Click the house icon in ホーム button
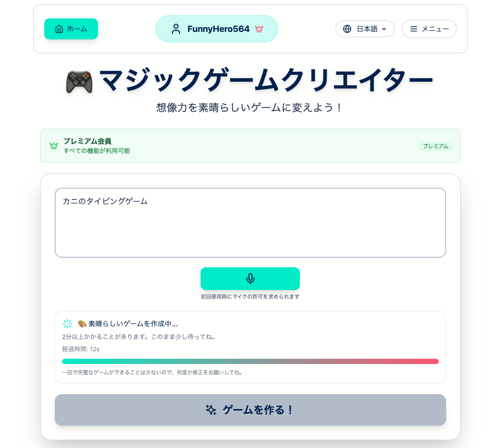Viewport: 500px width, 448px height. (x=59, y=29)
